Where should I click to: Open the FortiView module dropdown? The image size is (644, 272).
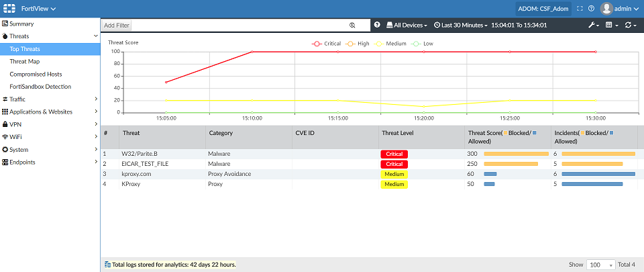[39, 8]
